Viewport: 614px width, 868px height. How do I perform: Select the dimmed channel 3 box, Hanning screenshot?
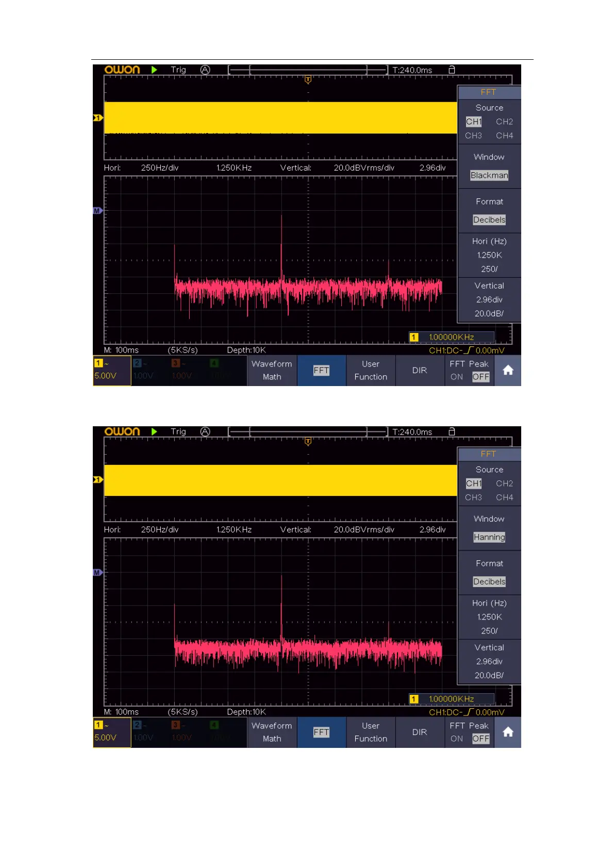pyautogui.click(x=189, y=732)
